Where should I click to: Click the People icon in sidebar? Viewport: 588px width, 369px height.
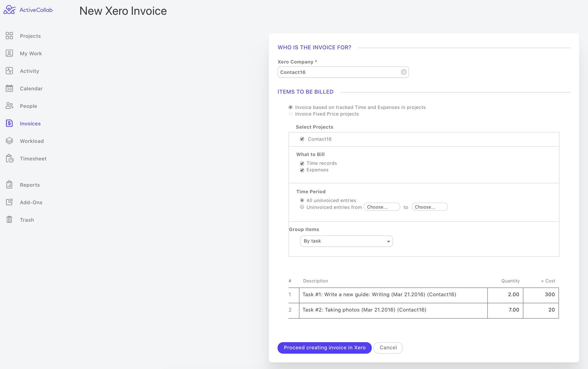click(x=9, y=106)
